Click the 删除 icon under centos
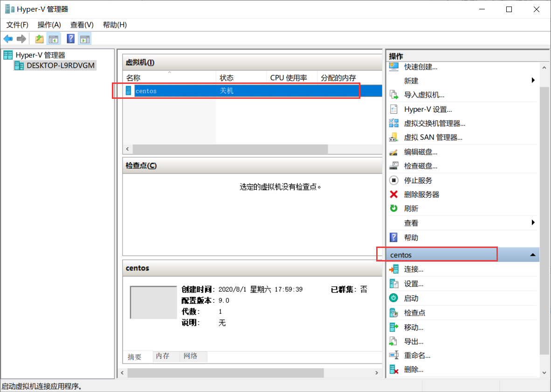 point(393,369)
